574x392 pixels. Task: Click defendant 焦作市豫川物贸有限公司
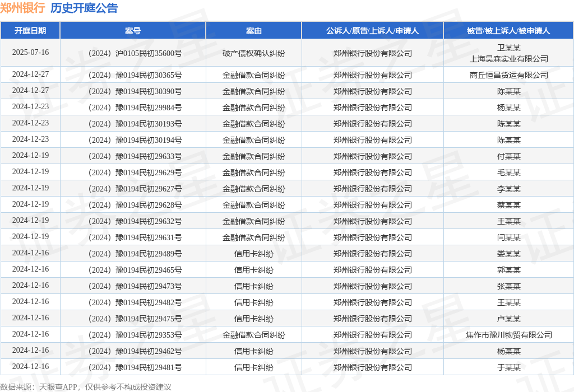coord(509,335)
